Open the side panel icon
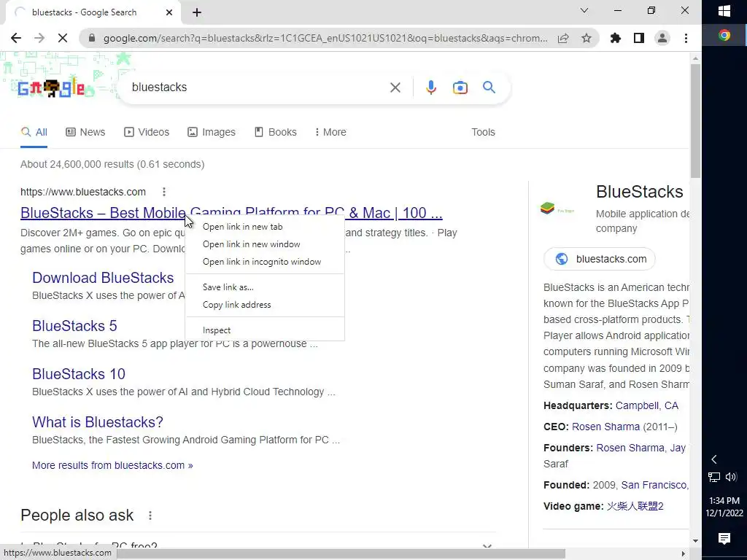Image resolution: width=747 pixels, height=560 pixels. [x=639, y=38]
